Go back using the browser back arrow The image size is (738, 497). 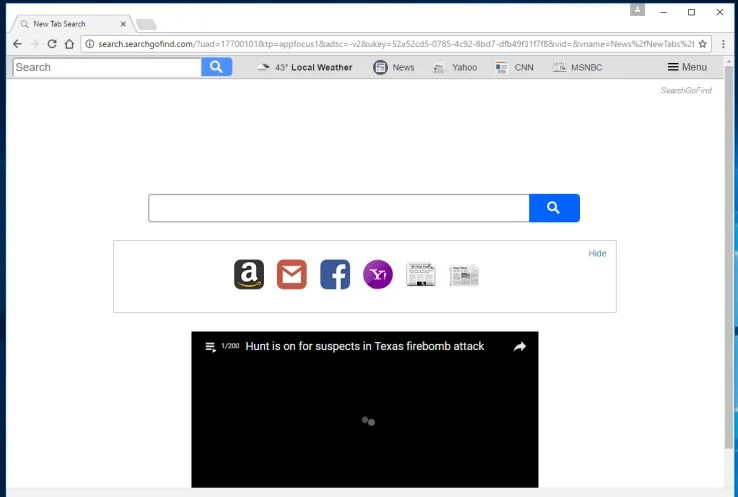click(x=17, y=44)
